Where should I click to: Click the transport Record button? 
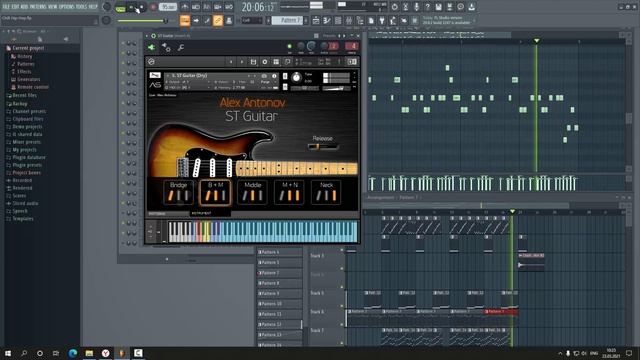coord(153,7)
